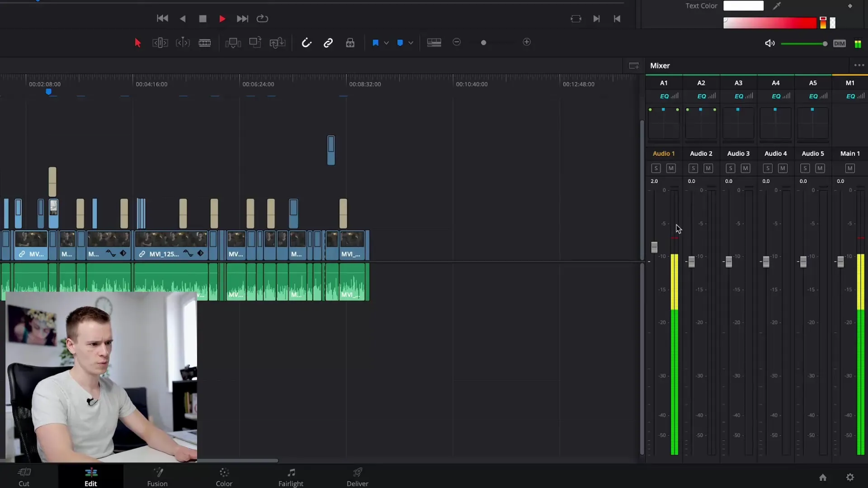868x488 pixels.
Task: Click the Position Lock padlock icon
Action: 350,43
